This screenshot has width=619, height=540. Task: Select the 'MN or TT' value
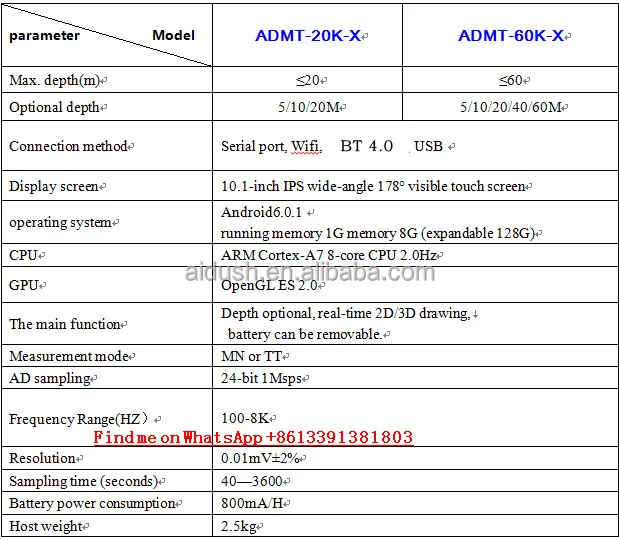pyautogui.click(x=251, y=356)
